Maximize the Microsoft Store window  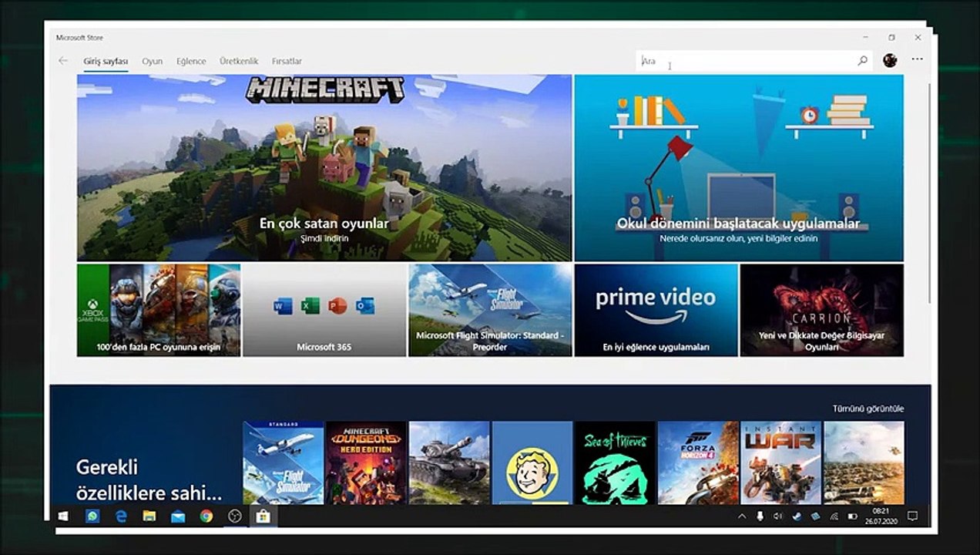891,37
